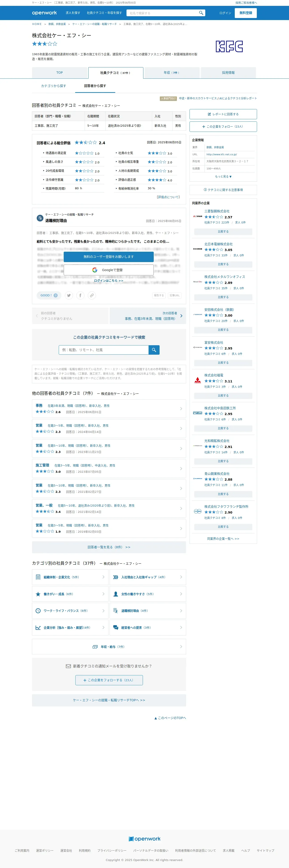Click the 三菱製鋼 company logo
Viewport: 289px width, 868px height.
(197, 216)
